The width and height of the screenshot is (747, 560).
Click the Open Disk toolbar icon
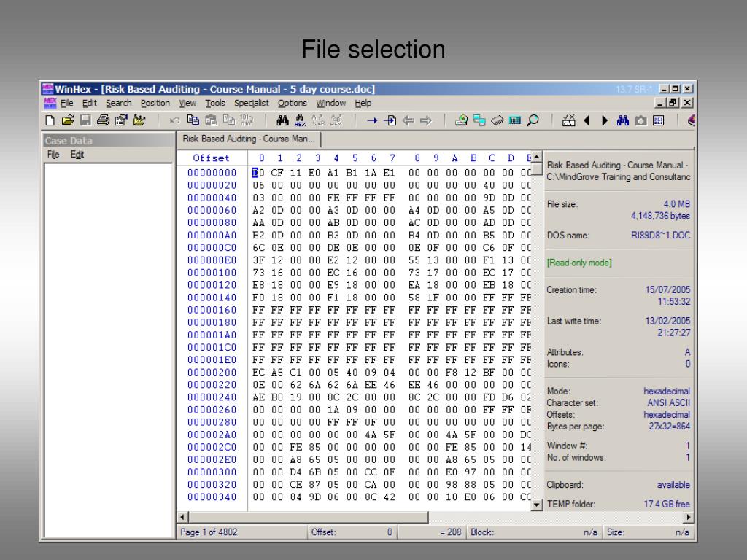pos(461,120)
